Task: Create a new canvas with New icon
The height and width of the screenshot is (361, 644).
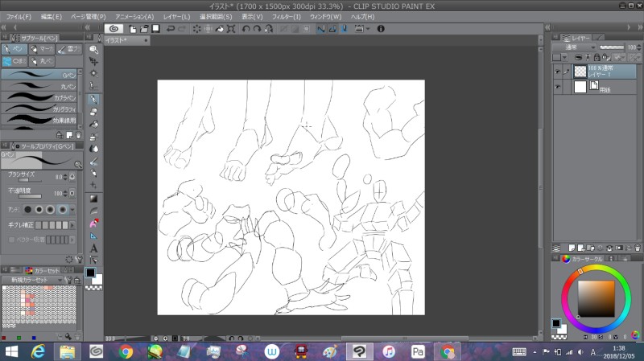Action: pos(133,29)
